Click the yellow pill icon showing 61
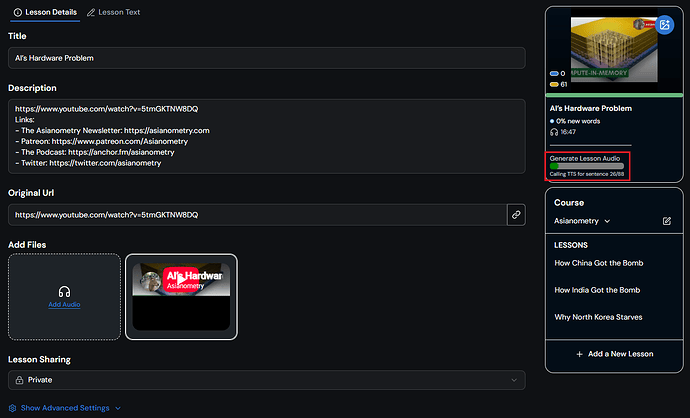 [x=554, y=84]
